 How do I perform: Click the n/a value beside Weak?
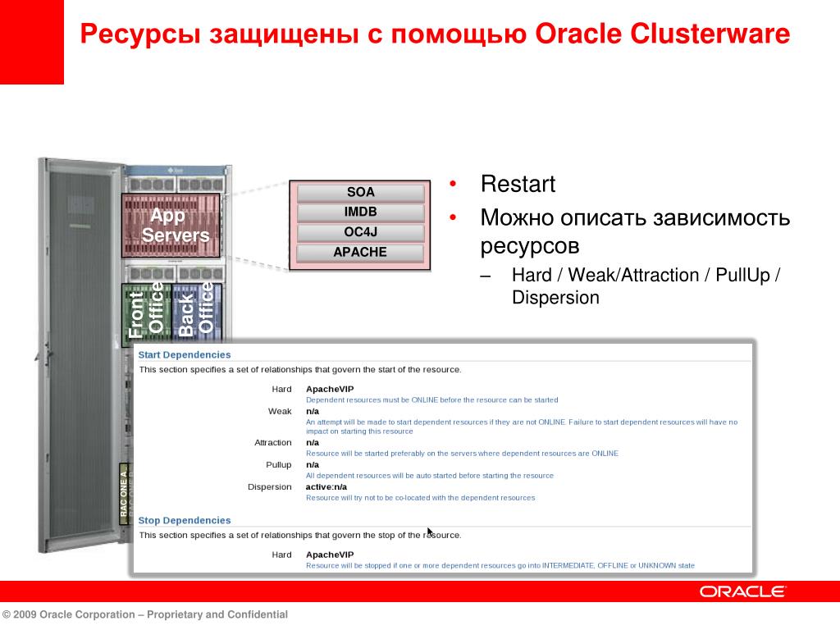[313, 412]
